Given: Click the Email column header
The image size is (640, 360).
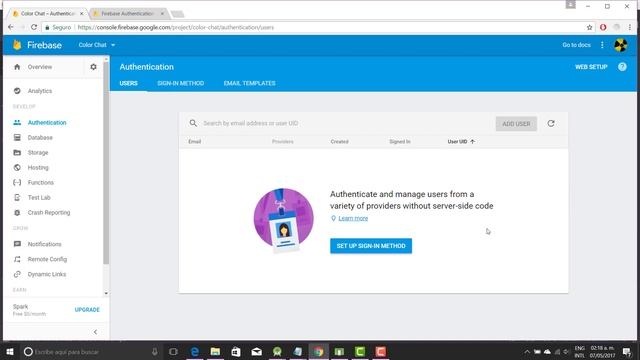Looking at the screenshot, I should point(195,142).
